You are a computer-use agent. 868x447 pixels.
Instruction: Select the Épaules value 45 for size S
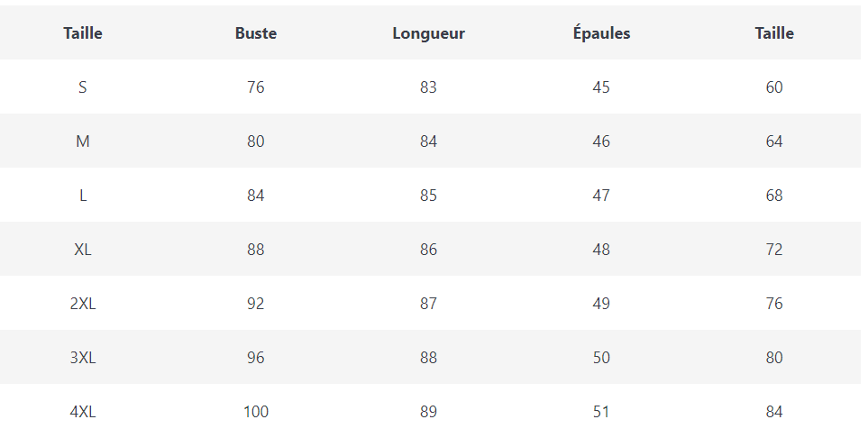click(601, 87)
